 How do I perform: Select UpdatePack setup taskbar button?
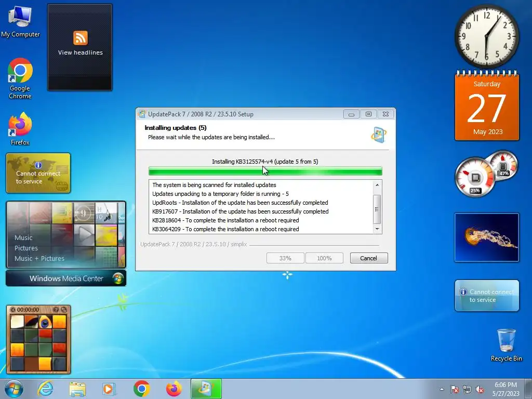click(x=206, y=389)
